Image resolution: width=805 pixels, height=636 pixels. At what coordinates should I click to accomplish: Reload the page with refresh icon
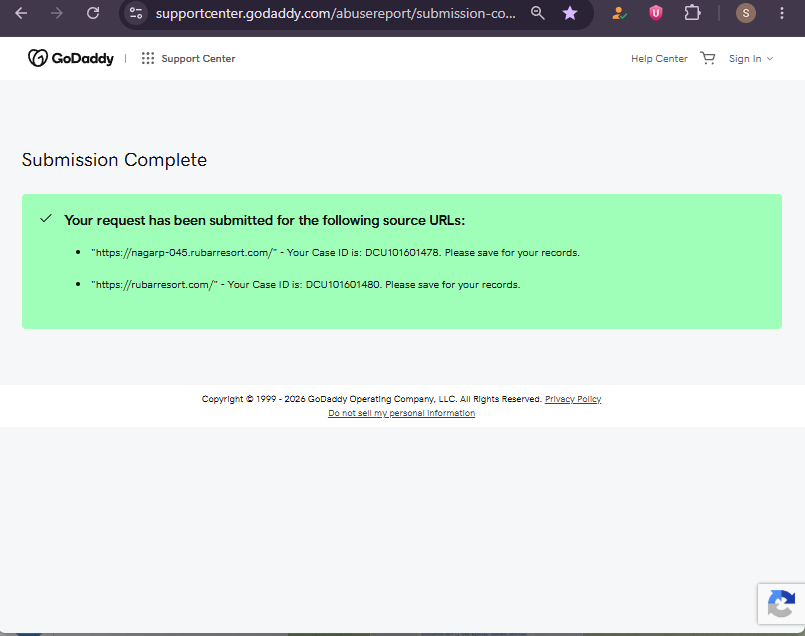[x=93, y=13]
